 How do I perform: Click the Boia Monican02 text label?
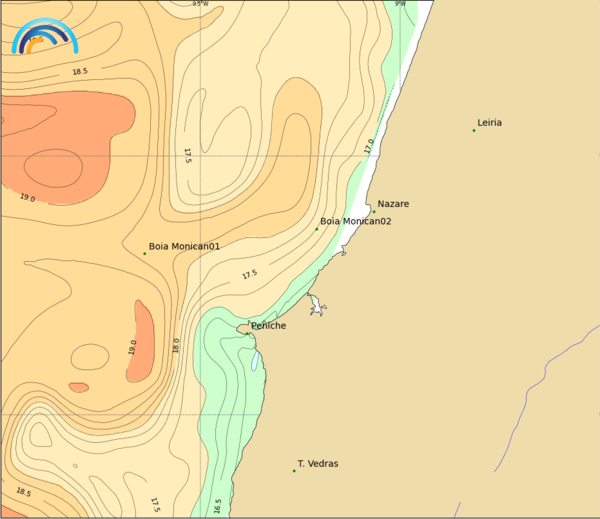click(355, 221)
